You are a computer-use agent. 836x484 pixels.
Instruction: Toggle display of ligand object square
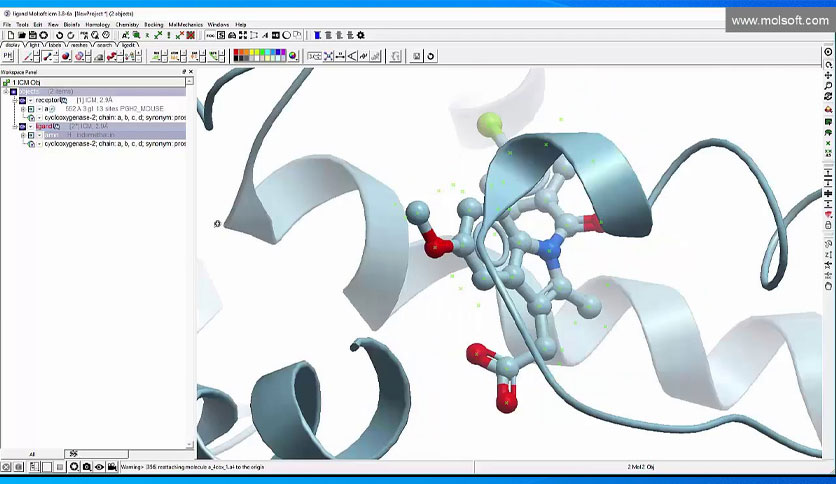[x=22, y=126]
